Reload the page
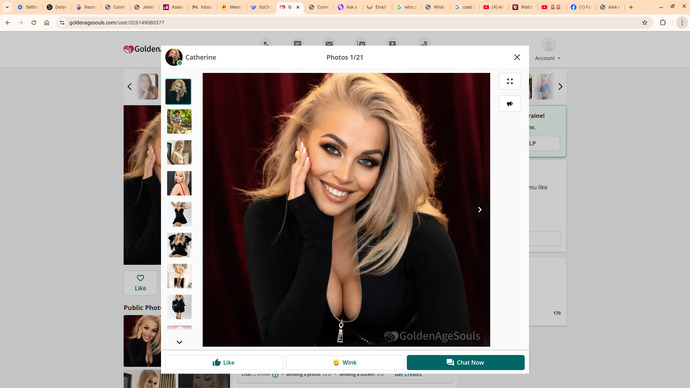Image resolution: width=690 pixels, height=388 pixels. pyautogui.click(x=33, y=22)
